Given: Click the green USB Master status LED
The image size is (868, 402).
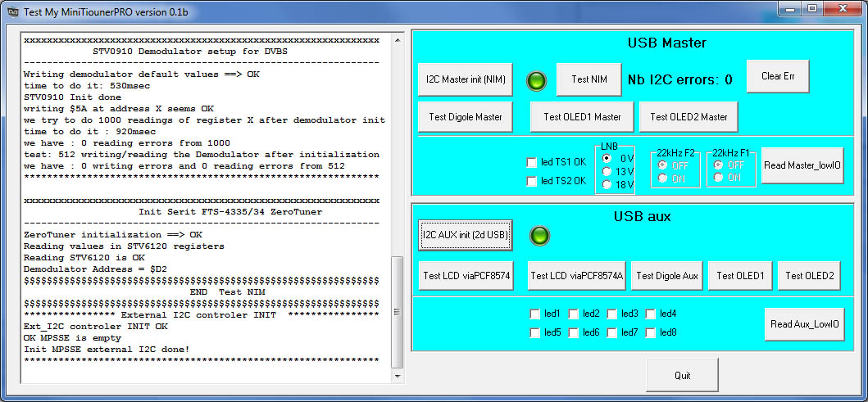Looking at the screenshot, I should [536, 81].
